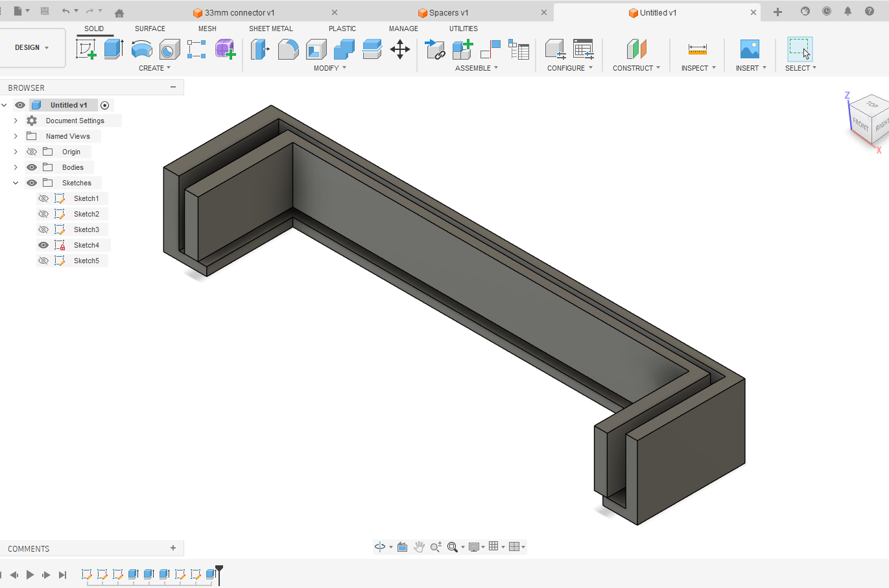Click the Insert image icon

(x=750, y=49)
